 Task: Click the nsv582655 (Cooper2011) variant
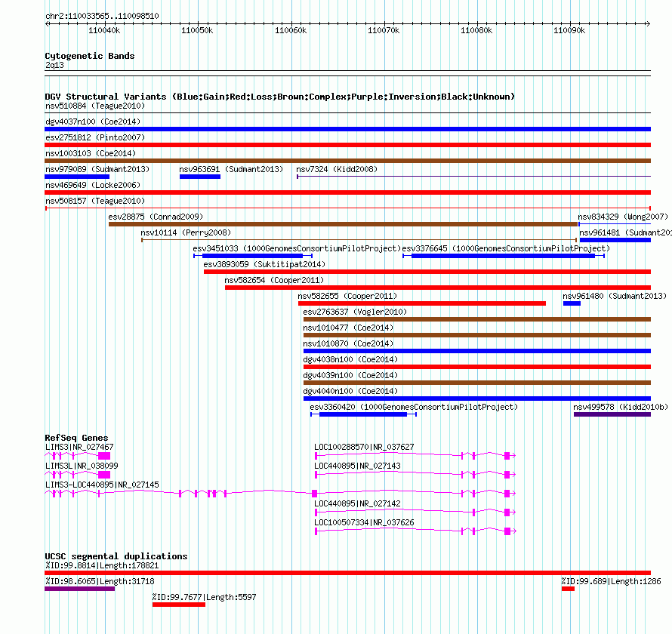422,303
